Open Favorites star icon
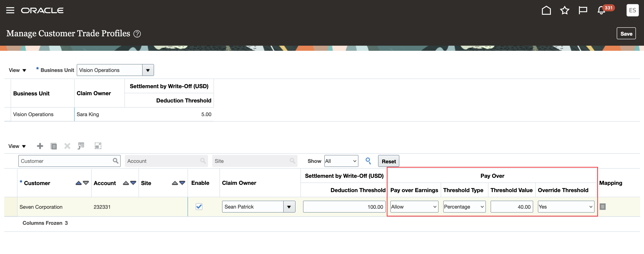644x254 pixels. [x=565, y=10]
